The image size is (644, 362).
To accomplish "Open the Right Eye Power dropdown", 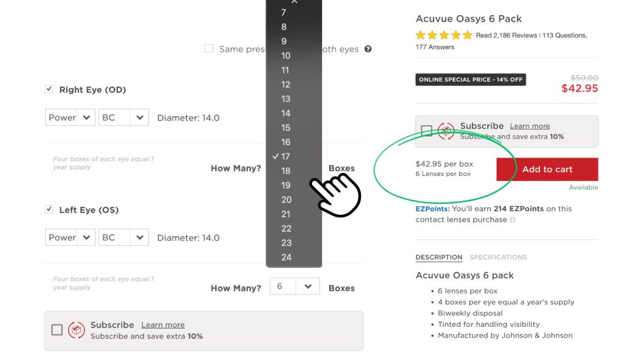I will [x=70, y=118].
